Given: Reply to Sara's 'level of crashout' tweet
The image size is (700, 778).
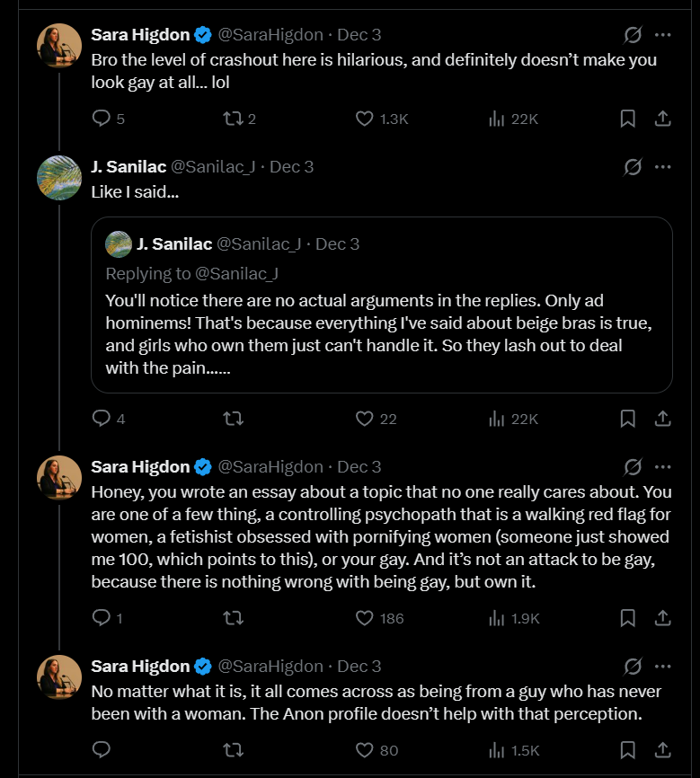Looking at the screenshot, I should click(102, 119).
